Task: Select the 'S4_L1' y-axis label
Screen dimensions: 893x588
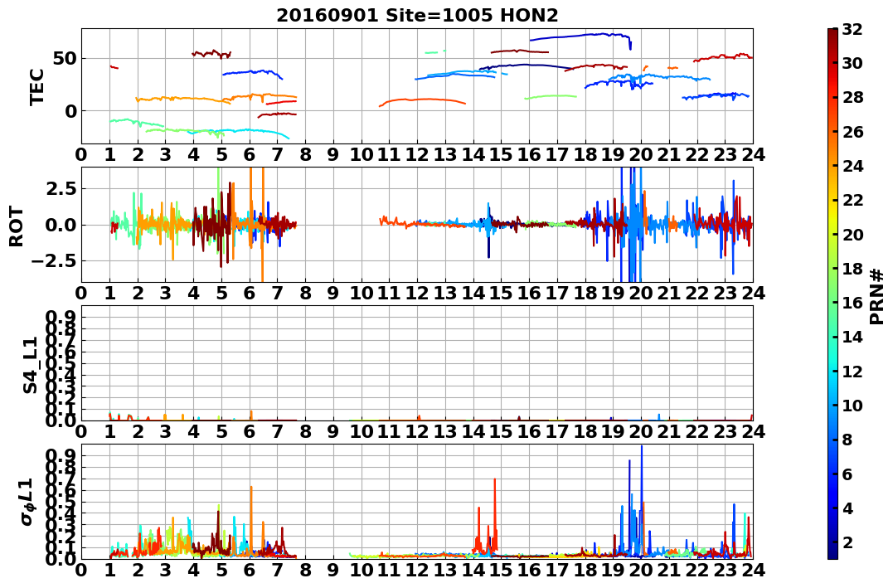Action: click(x=30, y=365)
